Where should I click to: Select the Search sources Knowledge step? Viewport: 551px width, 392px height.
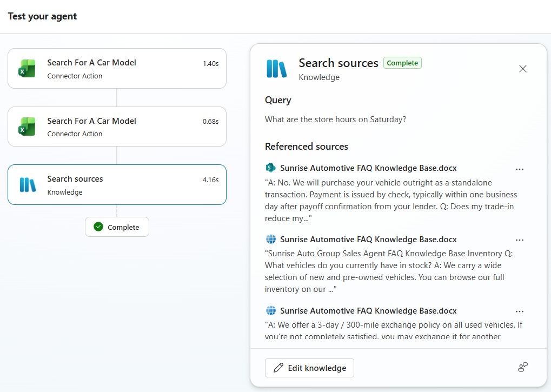coord(117,185)
